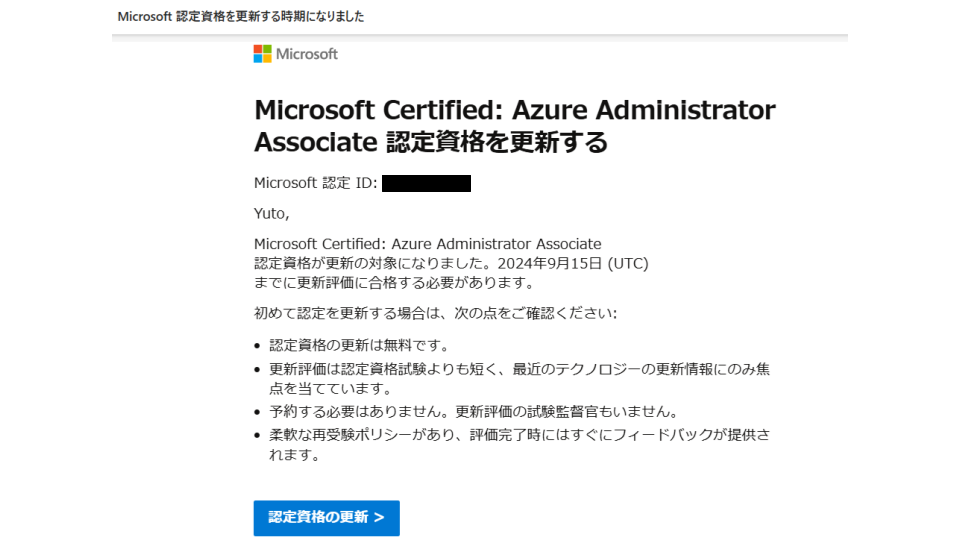Image resolution: width=960 pixels, height=540 pixels.
Task: Click the email subject line at the top
Action: pos(241,17)
